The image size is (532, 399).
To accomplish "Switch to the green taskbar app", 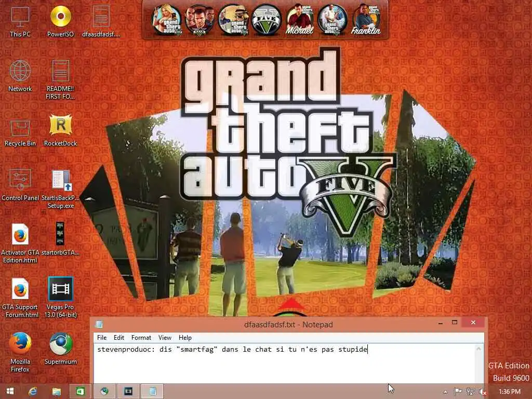I will (x=80, y=391).
